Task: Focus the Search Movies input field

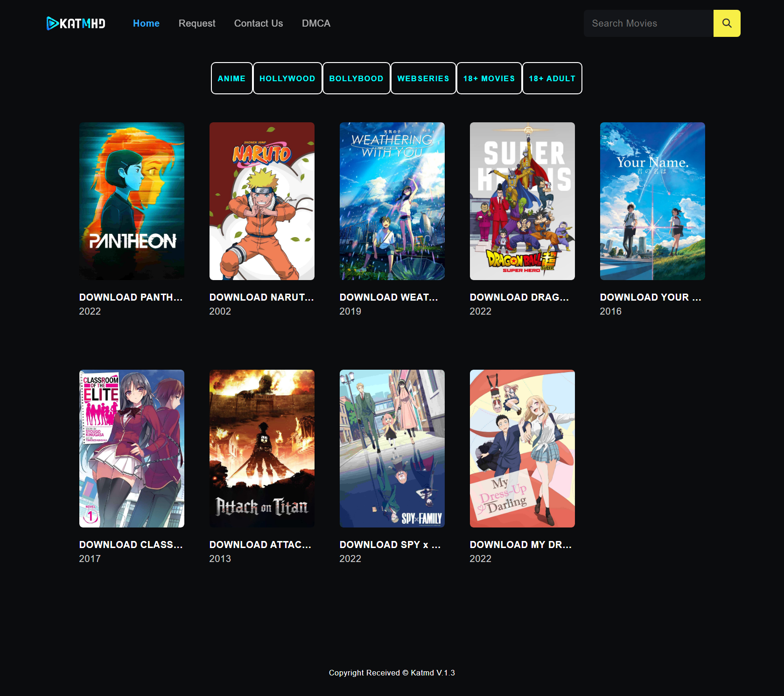Action: pyautogui.click(x=649, y=23)
